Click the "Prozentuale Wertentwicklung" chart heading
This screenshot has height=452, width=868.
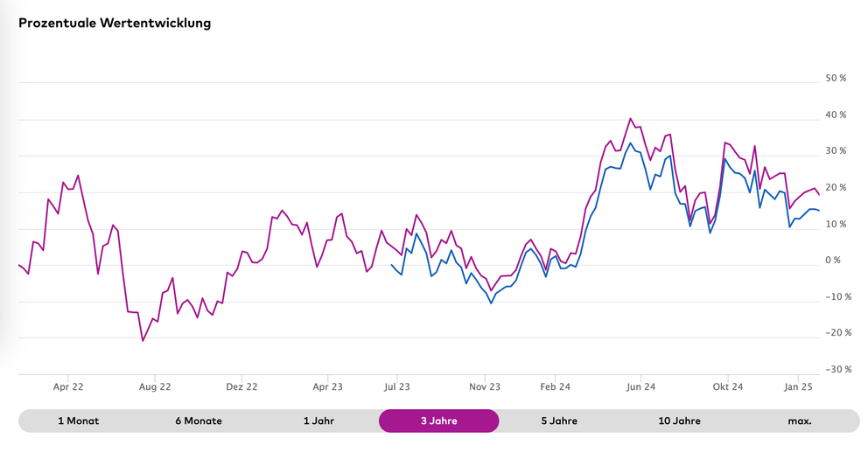coord(115,23)
